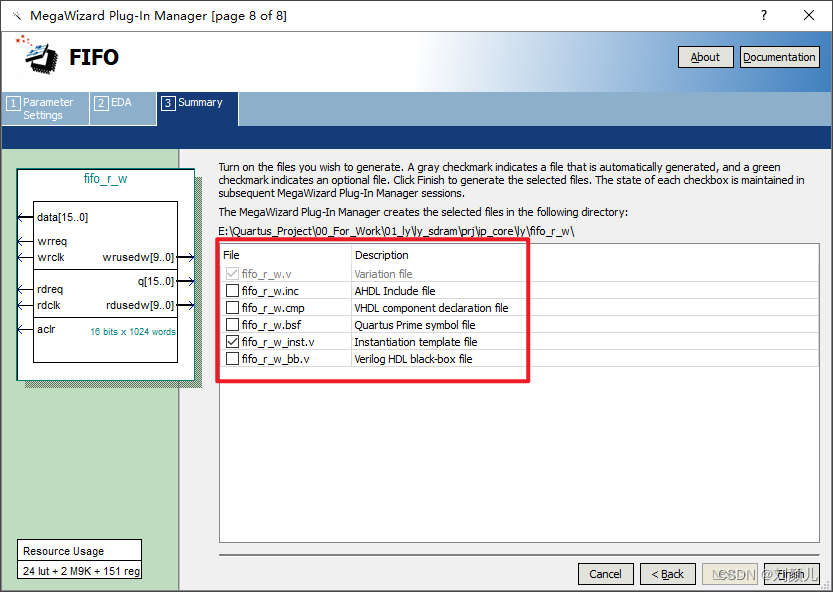
Task: Close the MegaWizard window
Action: click(809, 15)
